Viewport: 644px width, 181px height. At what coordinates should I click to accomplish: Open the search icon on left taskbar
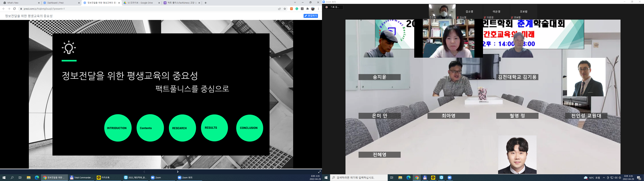click(x=12, y=178)
